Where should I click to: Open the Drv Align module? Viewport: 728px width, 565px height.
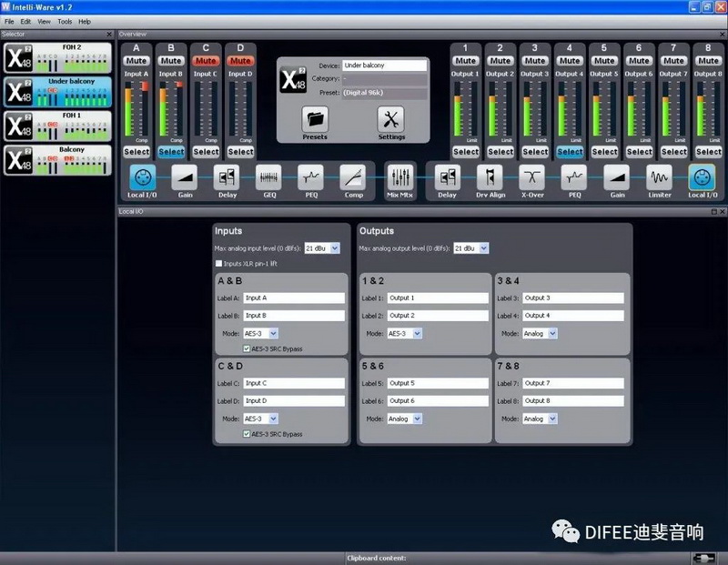pyautogui.click(x=490, y=177)
